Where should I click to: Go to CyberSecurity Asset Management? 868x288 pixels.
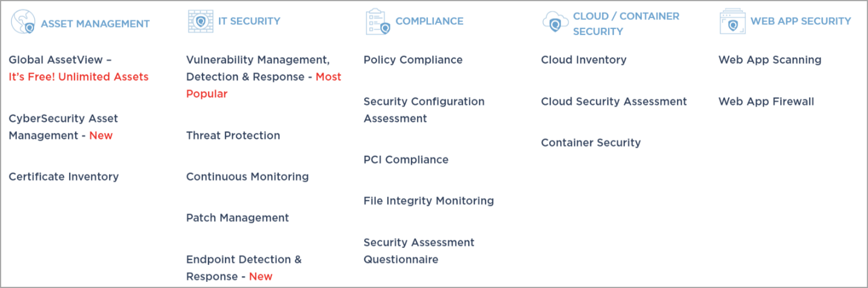pyautogui.click(x=63, y=119)
